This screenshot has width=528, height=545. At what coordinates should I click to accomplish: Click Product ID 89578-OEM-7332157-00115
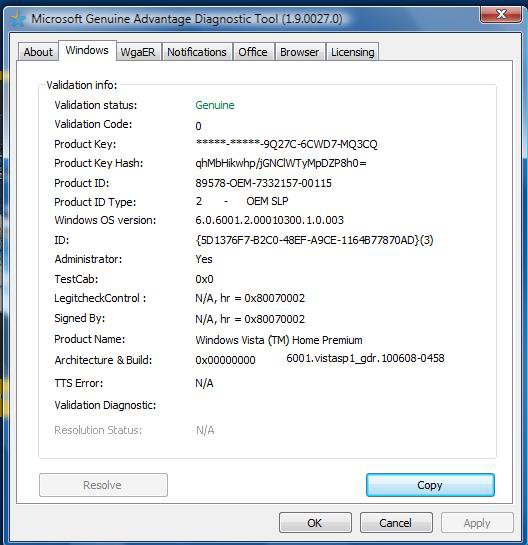[x=263, y=183]
